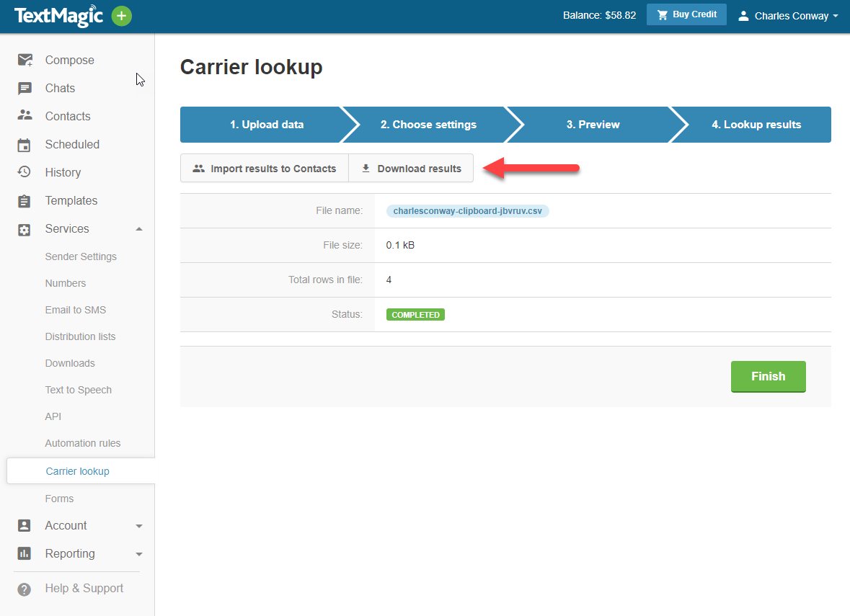Viewport: 850px width, 616px height.
Task: Click the green plus icon beside TextMagic logo
Action: [x=122, y=16]
